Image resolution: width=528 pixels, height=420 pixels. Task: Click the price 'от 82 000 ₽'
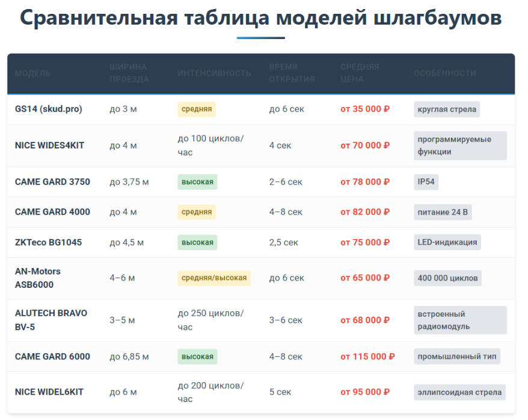pos(365,212)
